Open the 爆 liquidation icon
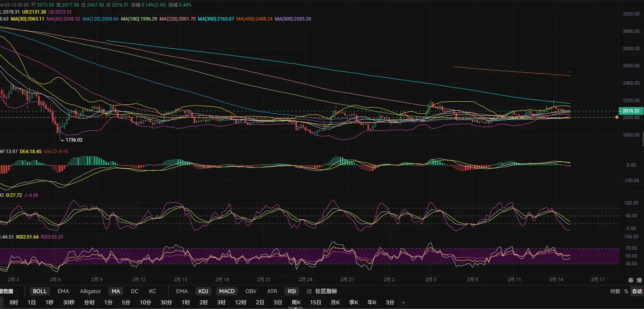This screenshot has height=309, width=644. [639, 280]
